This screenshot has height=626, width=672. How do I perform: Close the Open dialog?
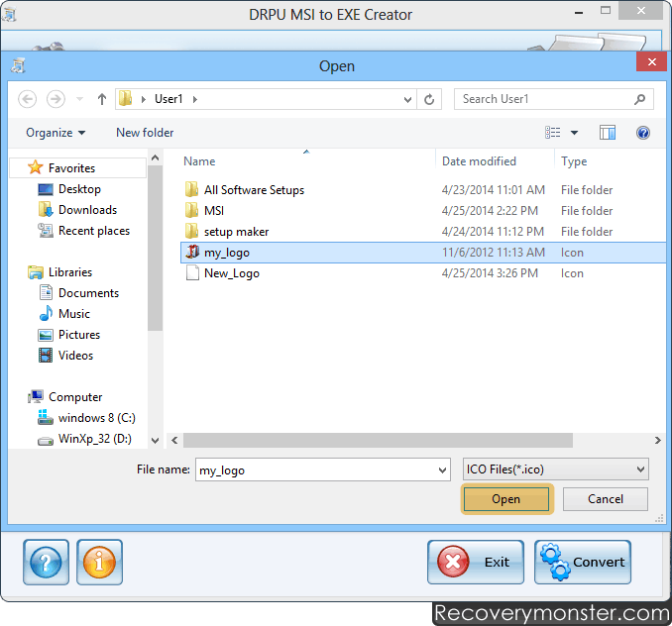[x=651, y=62]
